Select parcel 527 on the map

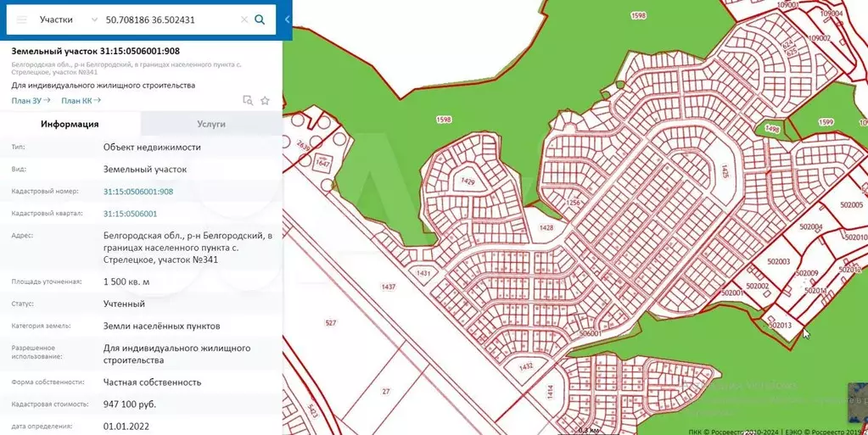coord(331,323)
